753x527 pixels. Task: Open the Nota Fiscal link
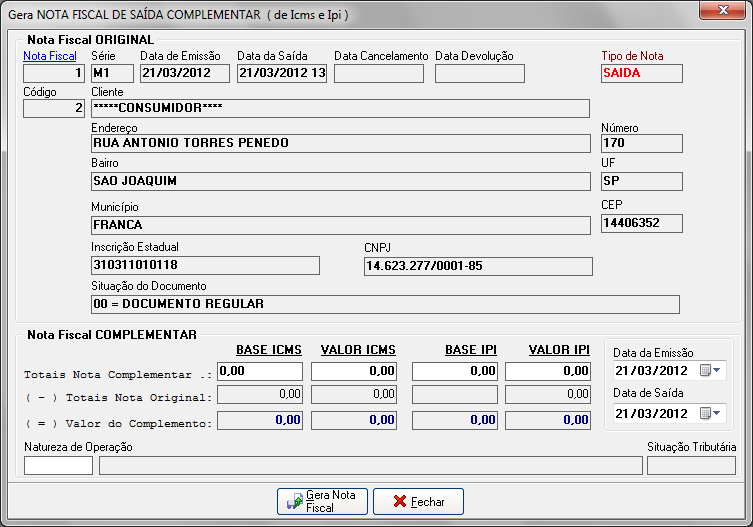coord(50,56)
